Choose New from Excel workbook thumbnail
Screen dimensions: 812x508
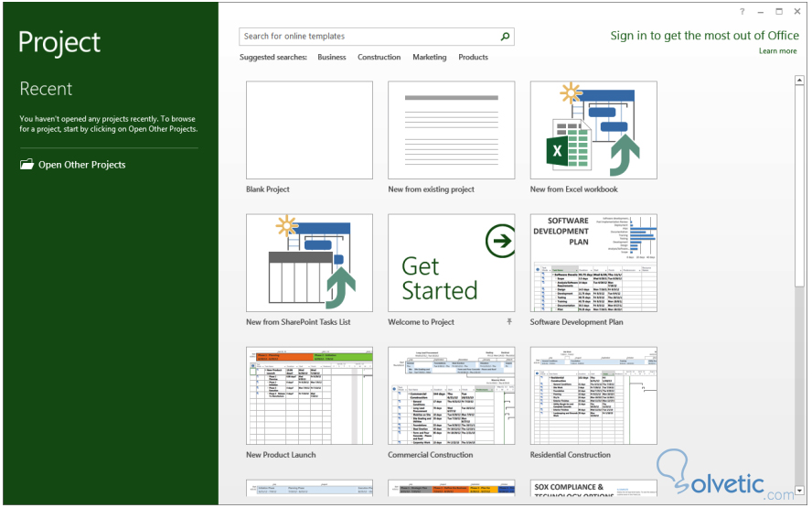[x=593, y=130]
